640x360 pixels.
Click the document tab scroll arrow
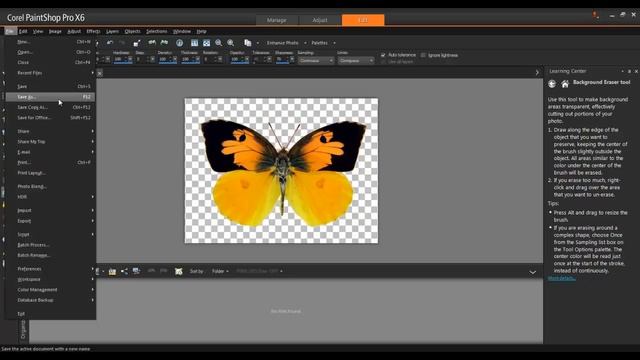click(x=537, y=73)
